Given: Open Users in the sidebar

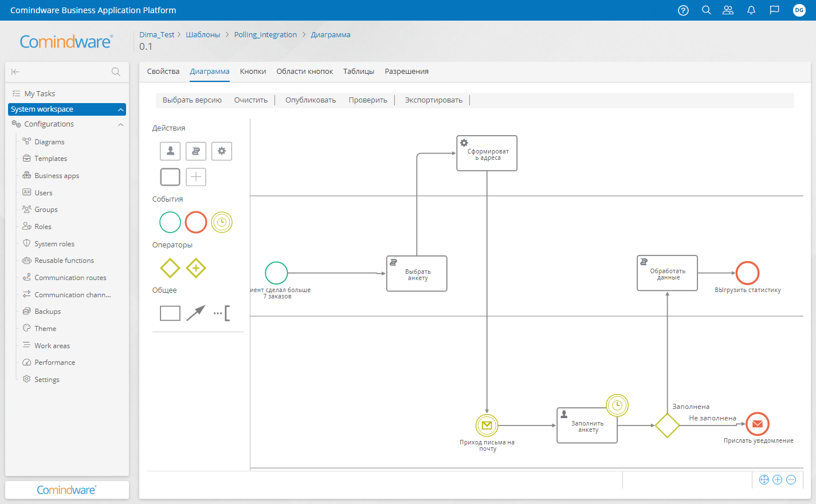Looking at the screenshot, I should [x=43, y=193].
